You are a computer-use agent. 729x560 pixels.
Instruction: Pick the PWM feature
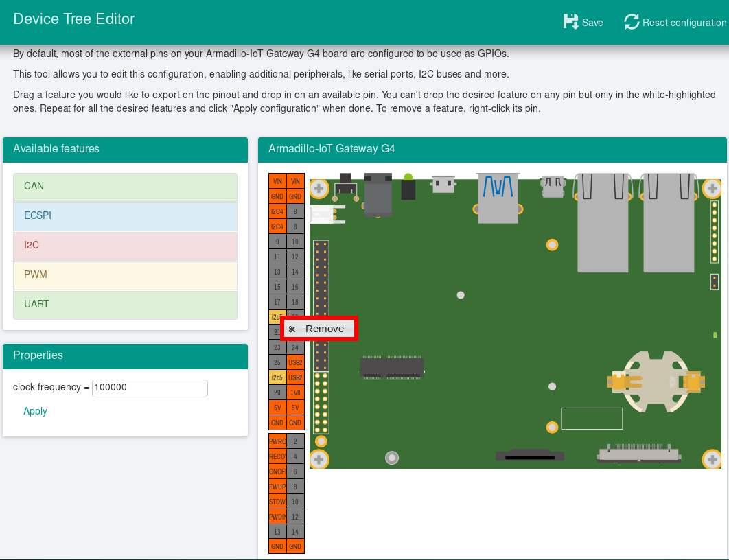pyautogui.click(x=125, y=275)
